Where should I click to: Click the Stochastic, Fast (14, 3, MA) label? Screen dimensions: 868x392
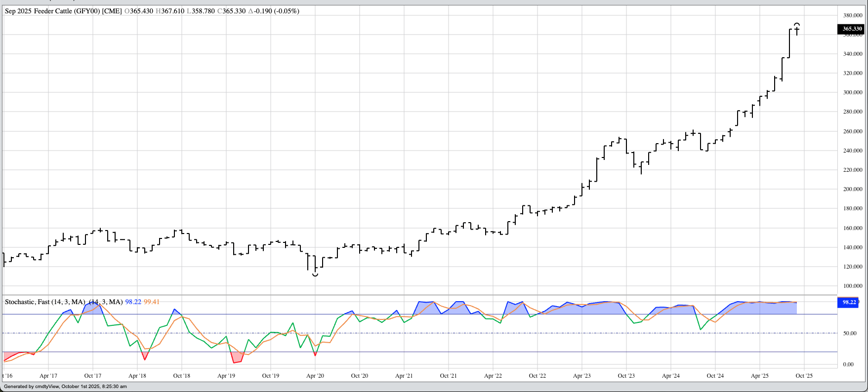pyautogui.click(x=45, y=302)
